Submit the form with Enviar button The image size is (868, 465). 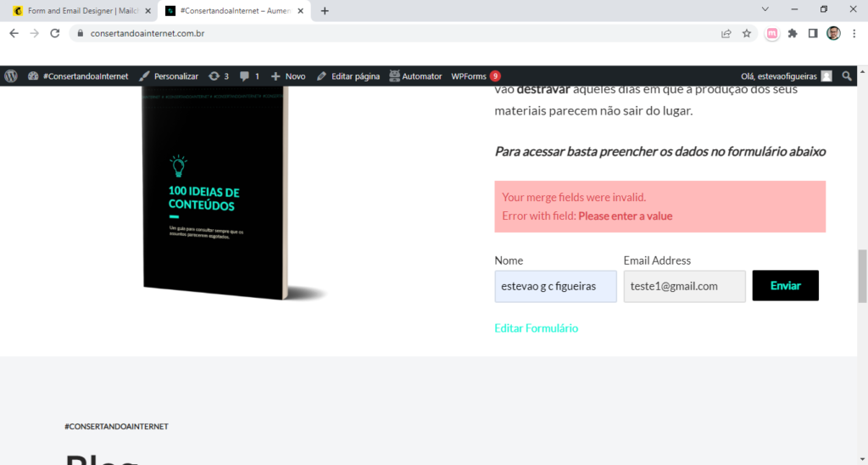click(x=785, y=286)
